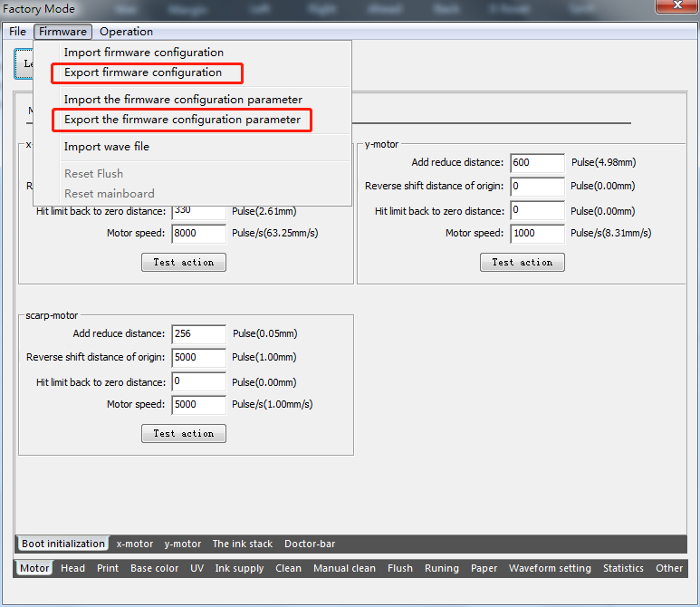Viewport: 700px width, 607px height.
Task: Switch to the Waveform setting tab
Action: tap(550, 568)
